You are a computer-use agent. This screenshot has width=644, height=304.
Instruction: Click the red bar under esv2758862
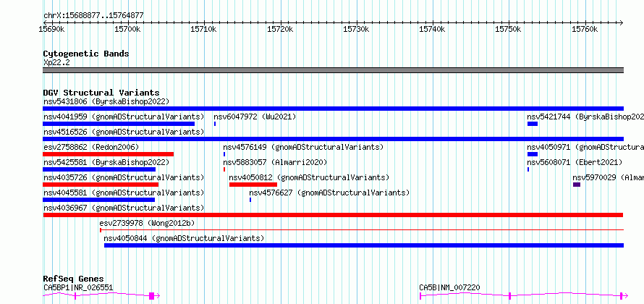tap(108, 154)
